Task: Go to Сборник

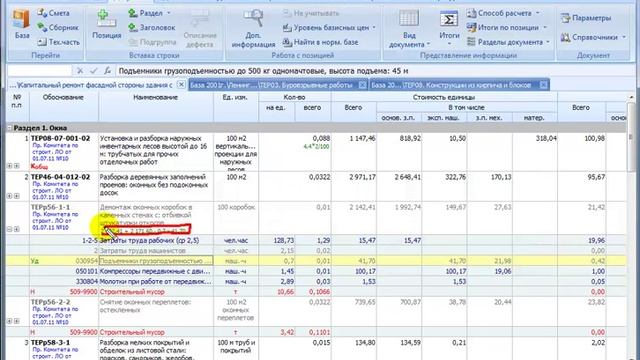Action: tap(58, 27)
